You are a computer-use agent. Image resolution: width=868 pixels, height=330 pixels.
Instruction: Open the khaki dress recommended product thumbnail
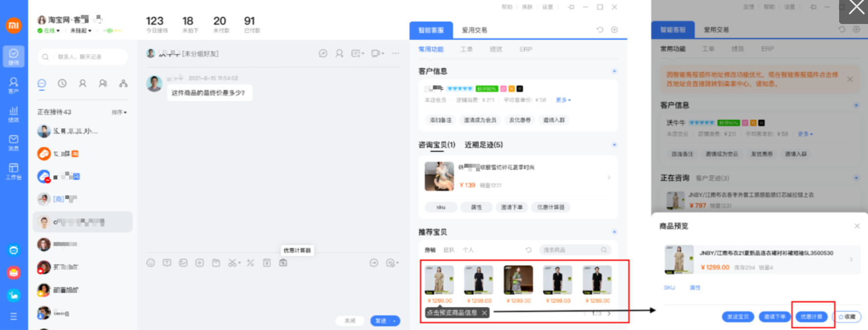(439, 280)
